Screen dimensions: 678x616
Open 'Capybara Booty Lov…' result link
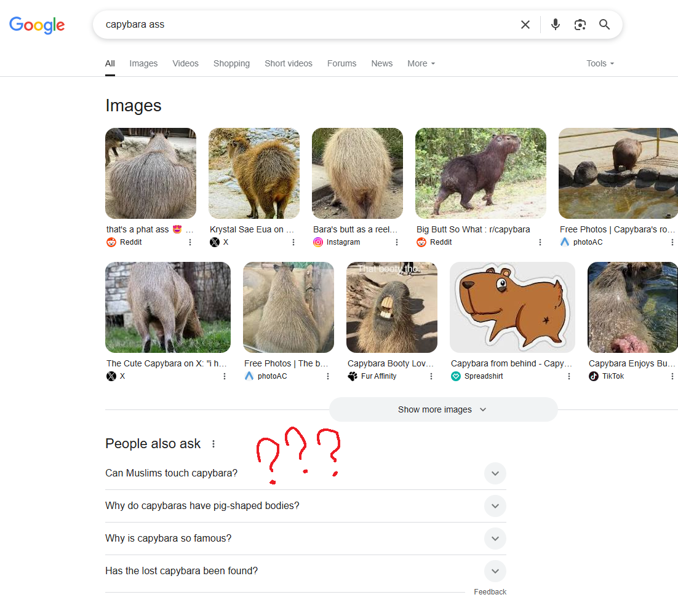(391, 364)
